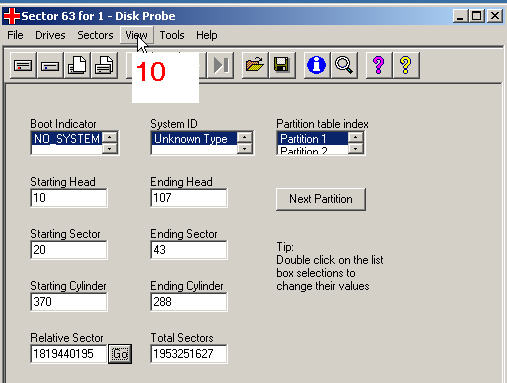507x383 pixels.
Task: Click the Go button beside Relative Sector
Action: 120,354
